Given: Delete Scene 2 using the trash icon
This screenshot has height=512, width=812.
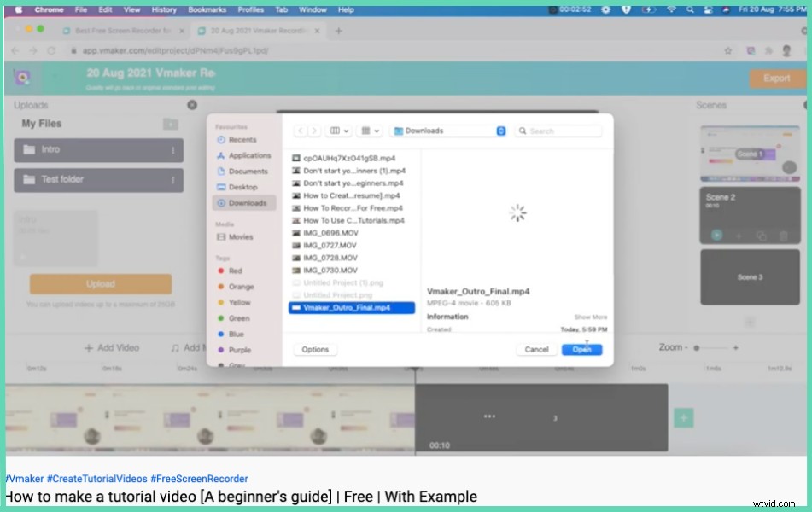Looking at the screenshot, I should [784, 236].
